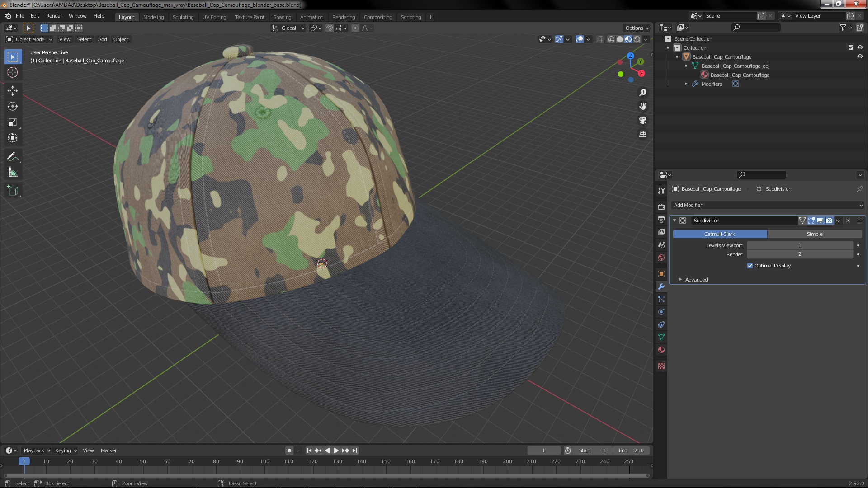868x488 pixels.
Task: Open the Global transform orientation dropdown
Action: (288, 28)
